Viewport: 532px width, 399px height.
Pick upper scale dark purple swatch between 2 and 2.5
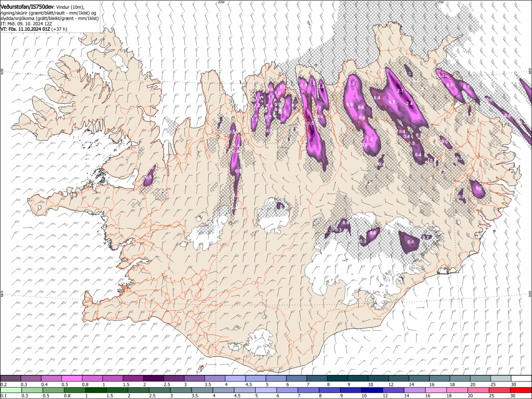click(x=153, y=379)
